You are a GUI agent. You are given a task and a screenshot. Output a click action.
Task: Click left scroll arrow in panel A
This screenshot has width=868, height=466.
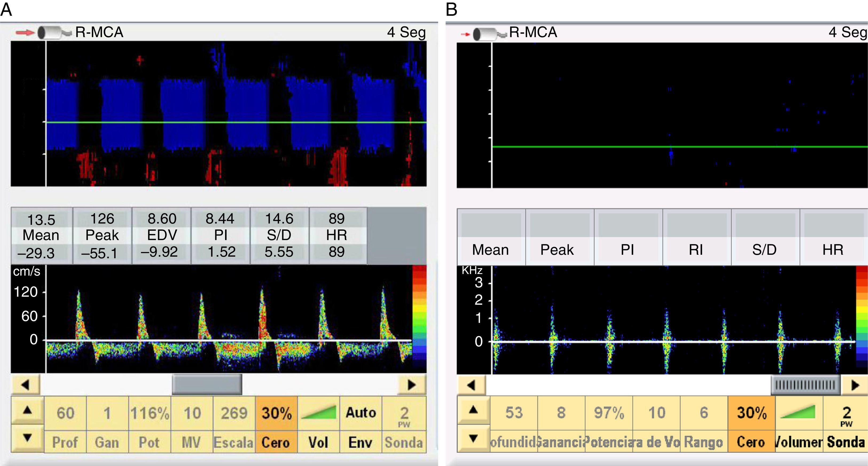tap(26, 385)
